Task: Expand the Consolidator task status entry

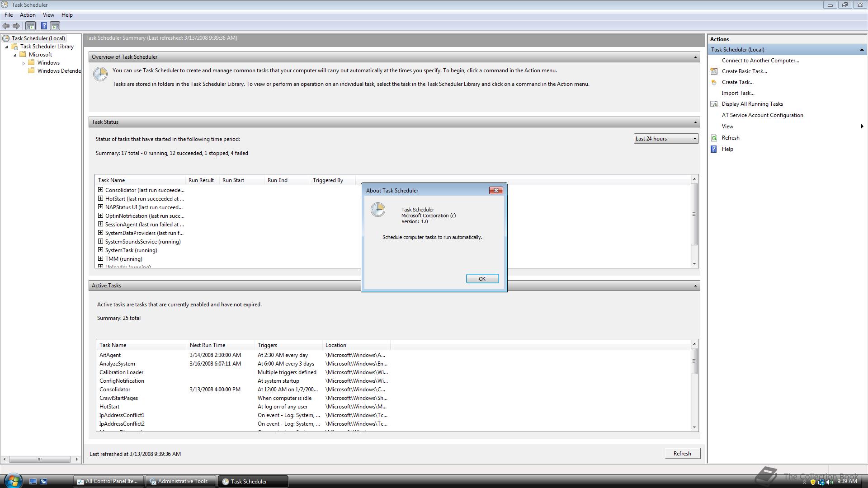Action: click(x=100, y=190)
